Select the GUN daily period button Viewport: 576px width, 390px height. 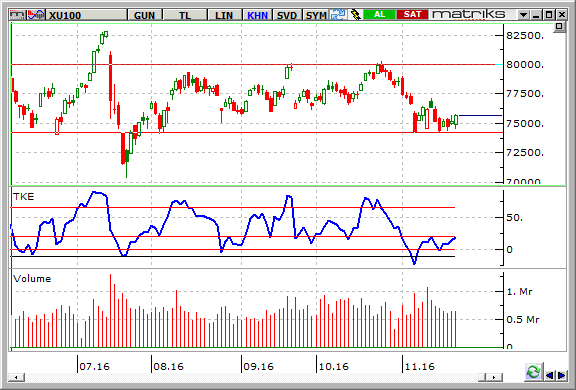(x=144, y=15)
